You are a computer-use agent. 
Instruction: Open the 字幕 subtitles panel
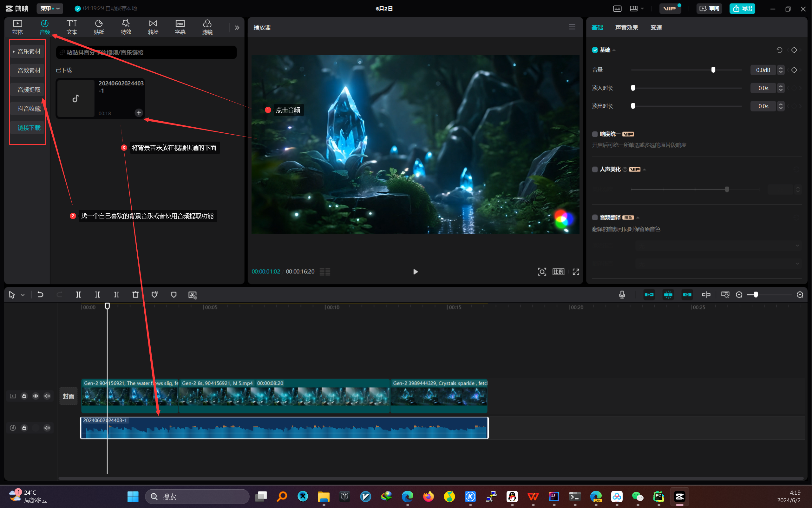click(180, 27)
